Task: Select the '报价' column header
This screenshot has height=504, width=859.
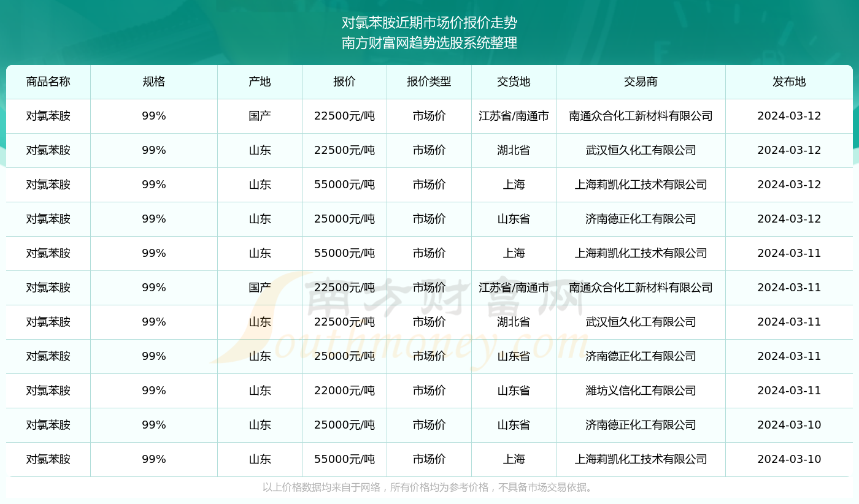Action: pos(344,82)
